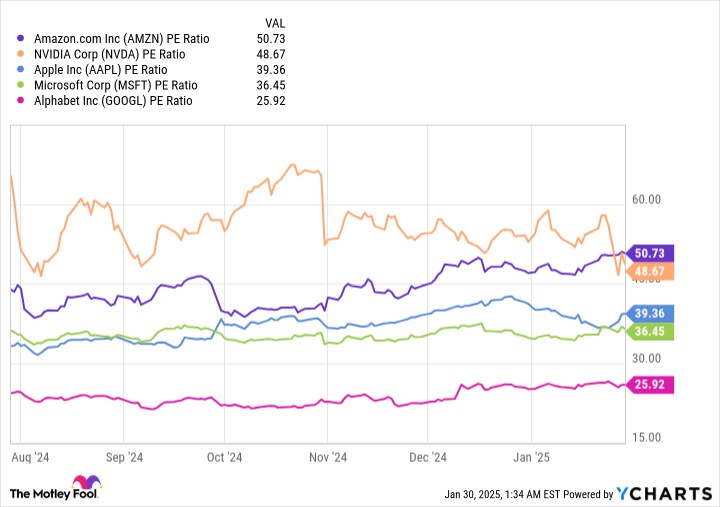Click the VAL column header

275,23
